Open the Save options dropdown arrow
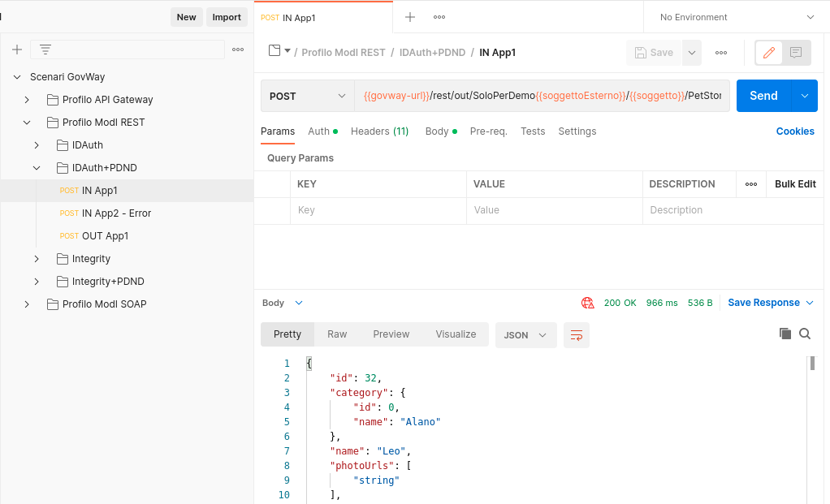This screenshot has height=504, width=830. point(692,53)
